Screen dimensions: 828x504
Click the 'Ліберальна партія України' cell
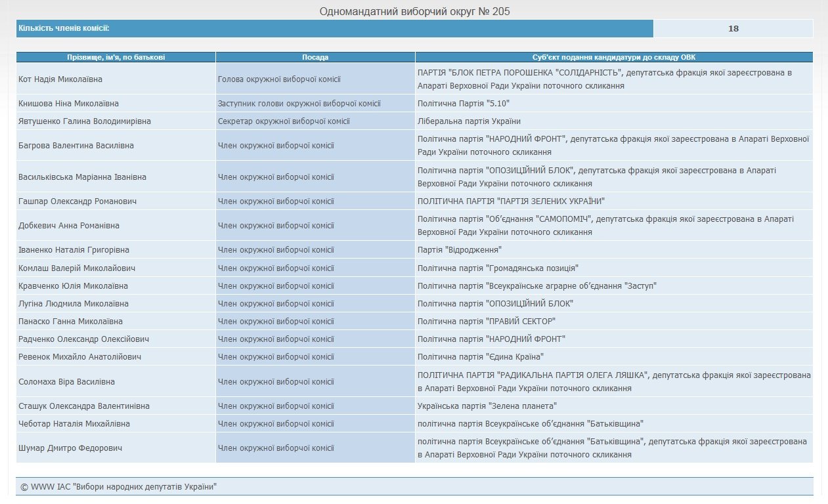[x=469, y=121]
